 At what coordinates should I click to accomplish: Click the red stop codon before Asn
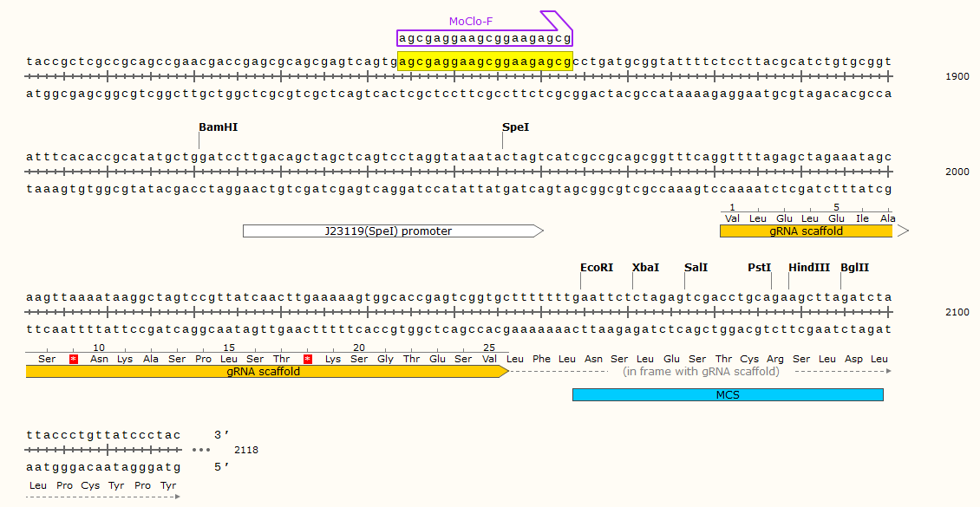[74, 359]
